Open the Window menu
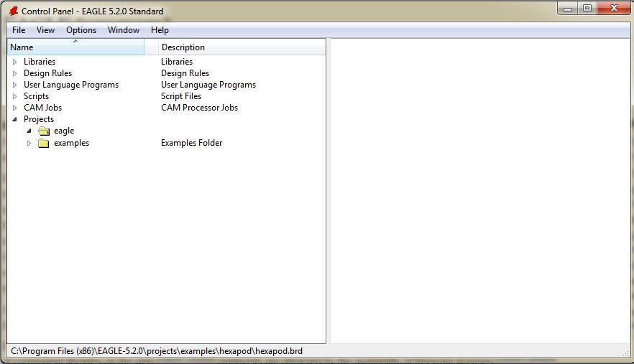This screenshot has width=634, height=364. pyautogui.click(x=124, y=30)
